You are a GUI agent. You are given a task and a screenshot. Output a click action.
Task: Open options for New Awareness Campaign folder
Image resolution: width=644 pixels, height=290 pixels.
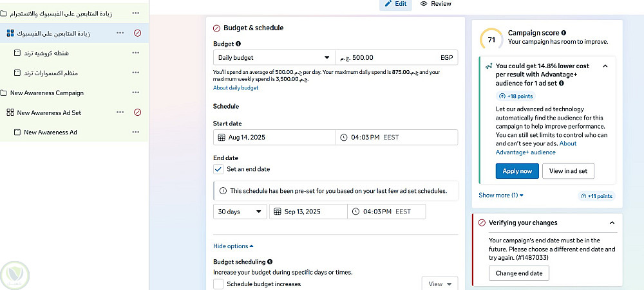[x=135, y=93]
